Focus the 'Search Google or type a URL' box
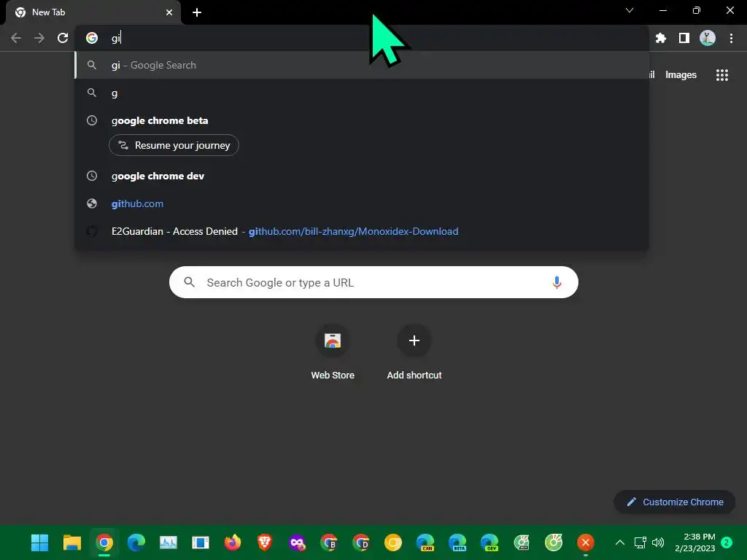747x560 pixels. [373, 282]
